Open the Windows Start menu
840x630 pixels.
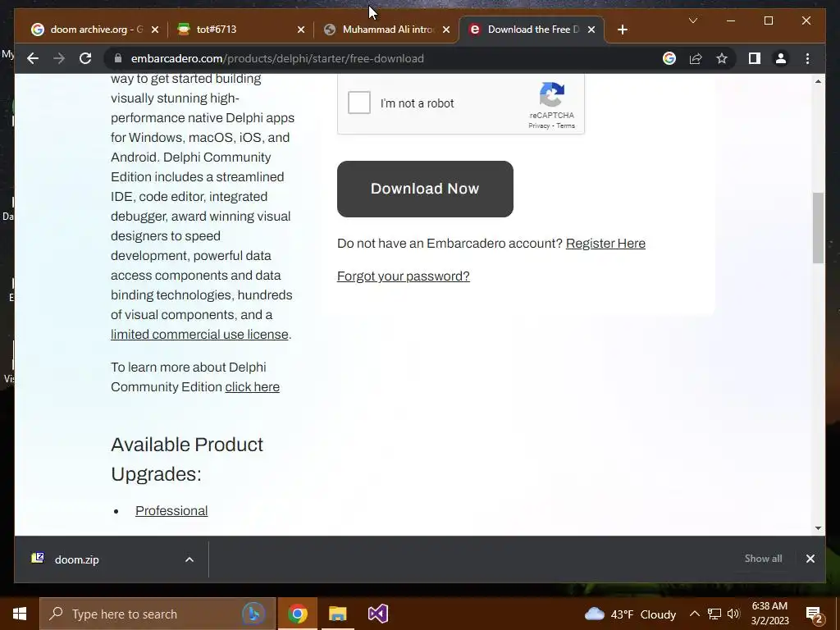pos(20,614)
